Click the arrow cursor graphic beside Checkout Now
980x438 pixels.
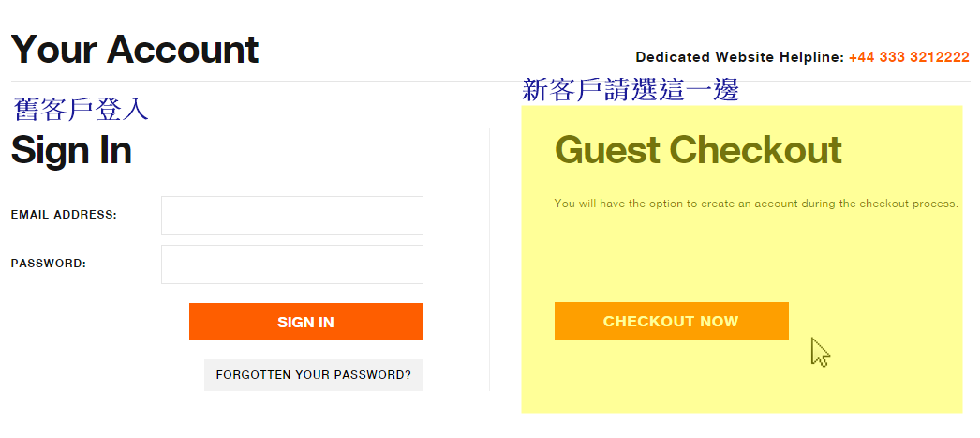click(x=821, y=352)
